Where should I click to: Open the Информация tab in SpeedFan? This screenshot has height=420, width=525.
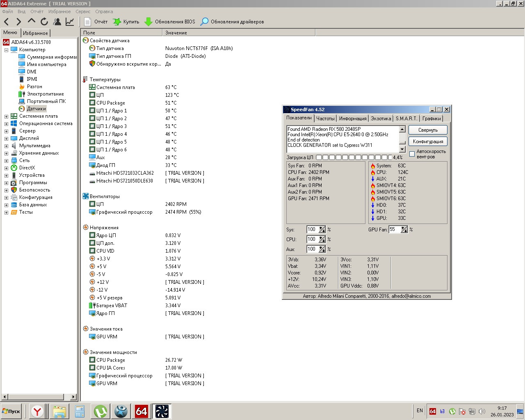pyautogui.click(x=353, y=119)
